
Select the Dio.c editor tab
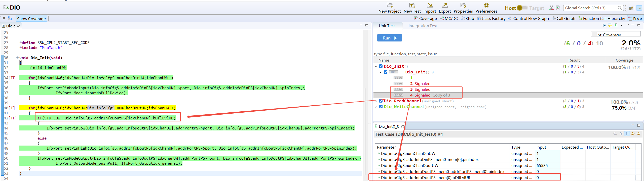point(11,26)
